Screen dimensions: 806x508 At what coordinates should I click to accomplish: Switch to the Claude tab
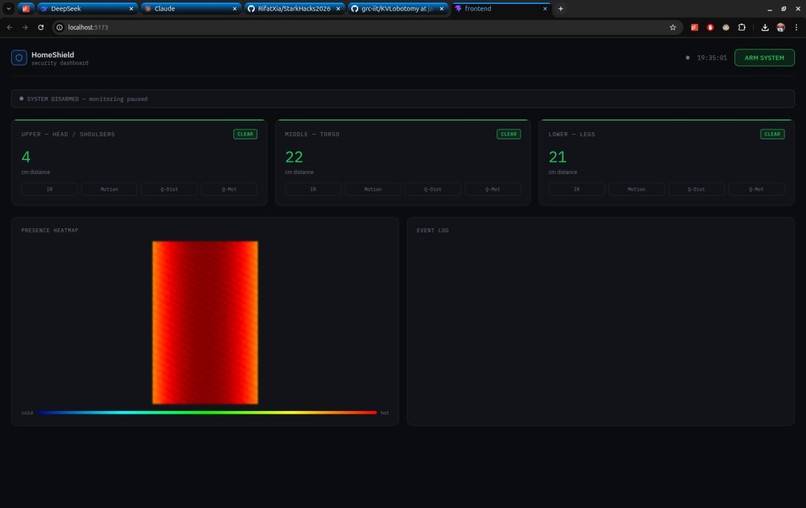tap(191, 8)
